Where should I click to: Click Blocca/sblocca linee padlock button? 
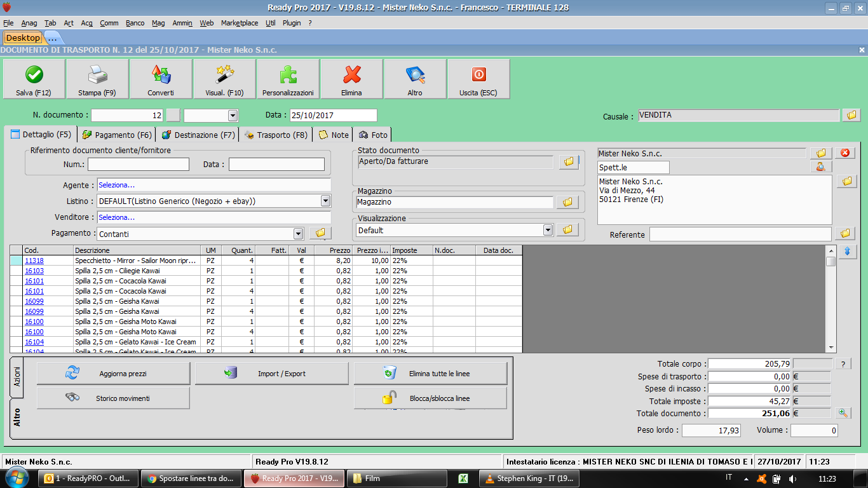[430, 398]
